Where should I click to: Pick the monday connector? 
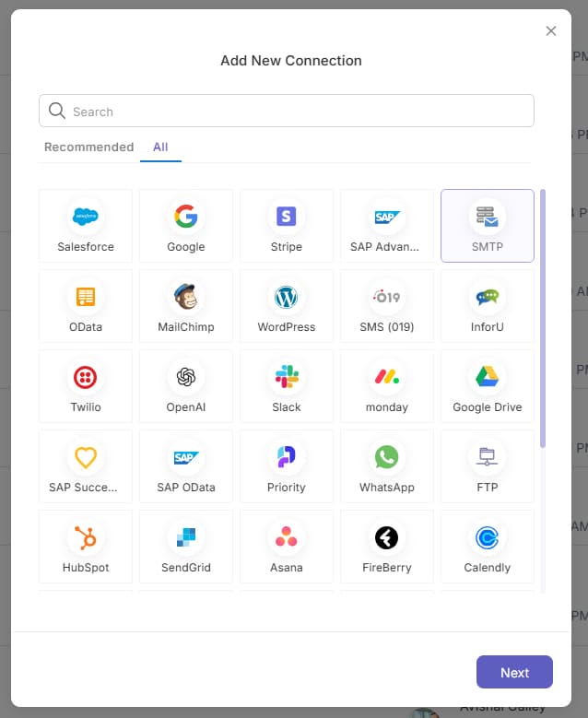pos(387,386)
